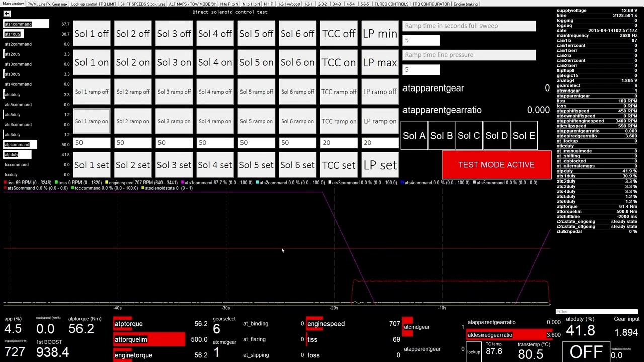Apply the TCC set button
The height and width of the screenshot is (362, 644).
(x=339, y=165)
